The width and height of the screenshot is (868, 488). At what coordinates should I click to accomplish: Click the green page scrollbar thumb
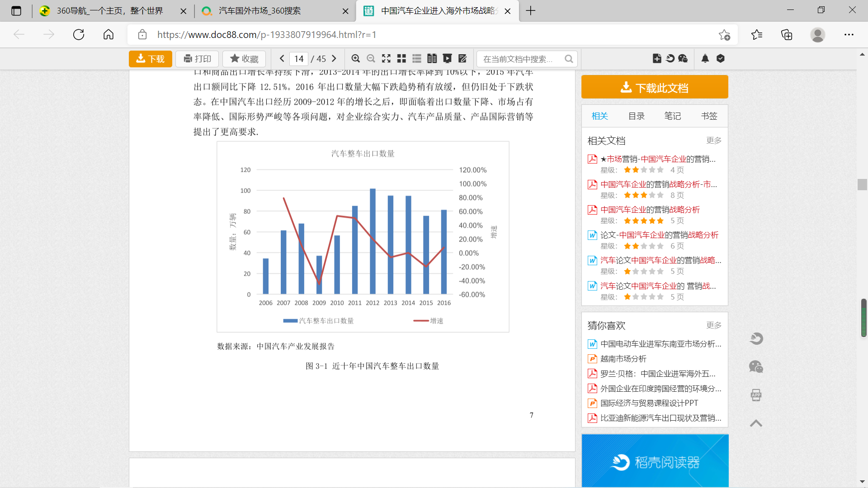pos(863,318)
